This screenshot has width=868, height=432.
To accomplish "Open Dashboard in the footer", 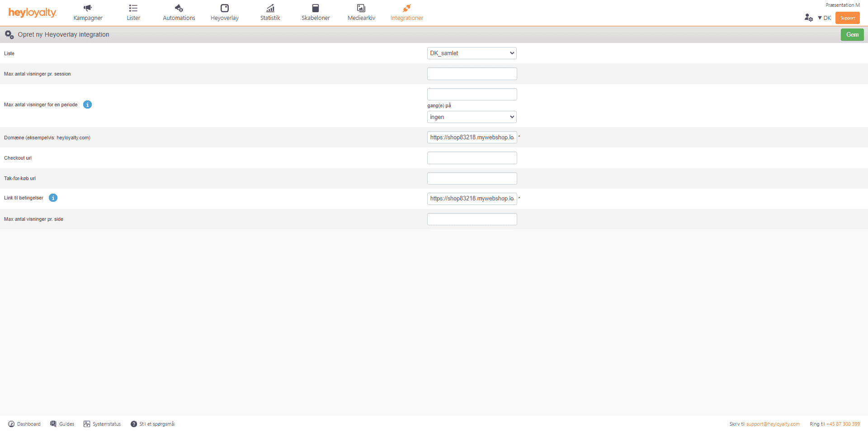I will 24,424.
